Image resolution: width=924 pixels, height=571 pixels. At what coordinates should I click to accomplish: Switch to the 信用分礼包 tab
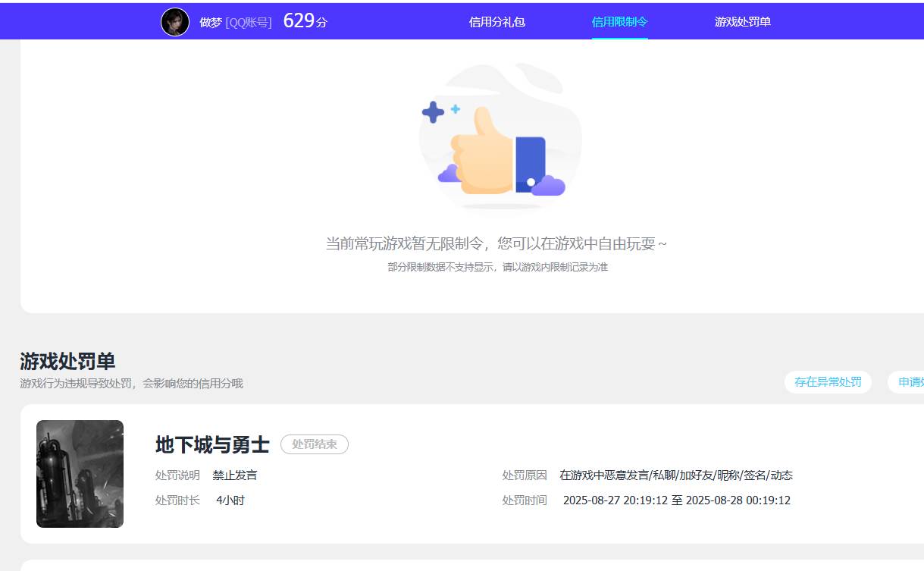coord(497,22)
